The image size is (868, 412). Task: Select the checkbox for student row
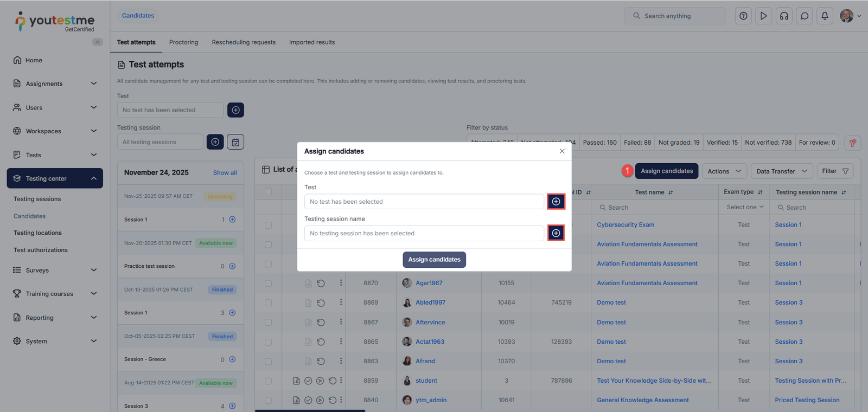[x=268, y=381]
